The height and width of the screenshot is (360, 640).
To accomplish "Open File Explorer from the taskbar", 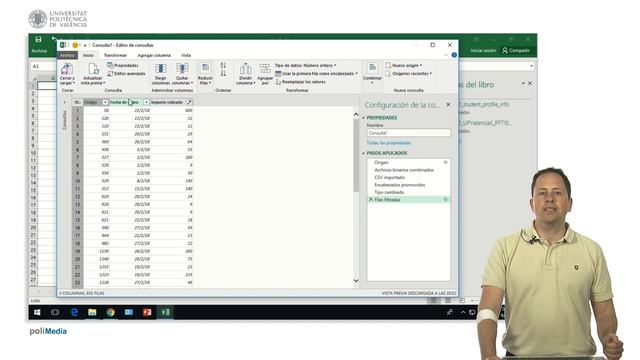I will pos(92,312).
